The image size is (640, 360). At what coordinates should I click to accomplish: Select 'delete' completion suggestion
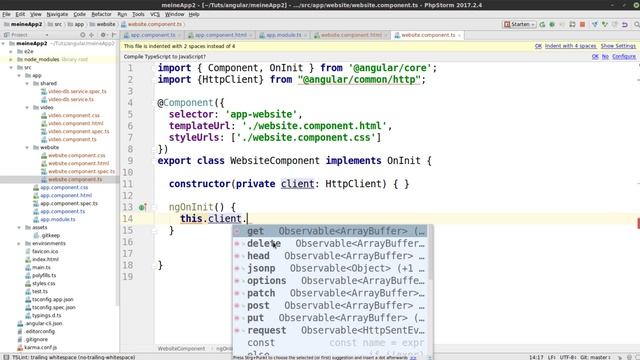pyautogui.click(x=330, y=244)
